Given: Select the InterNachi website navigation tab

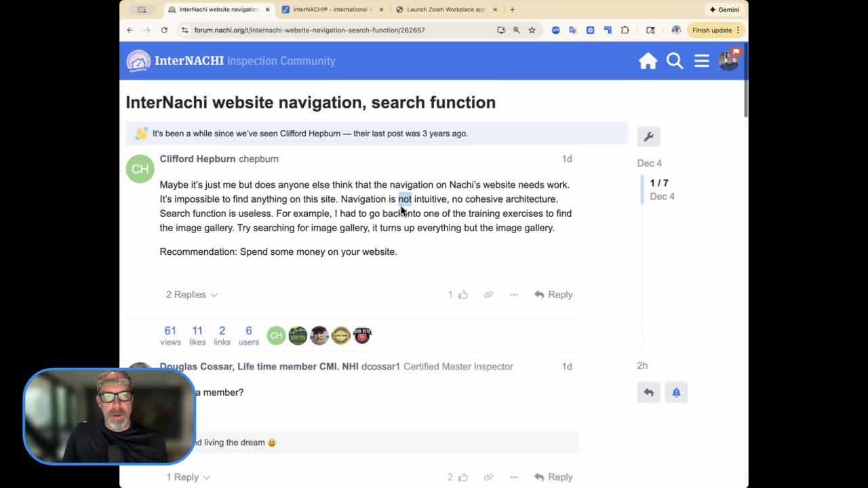Looking at the screenshot, I should [x=219, y=9].
